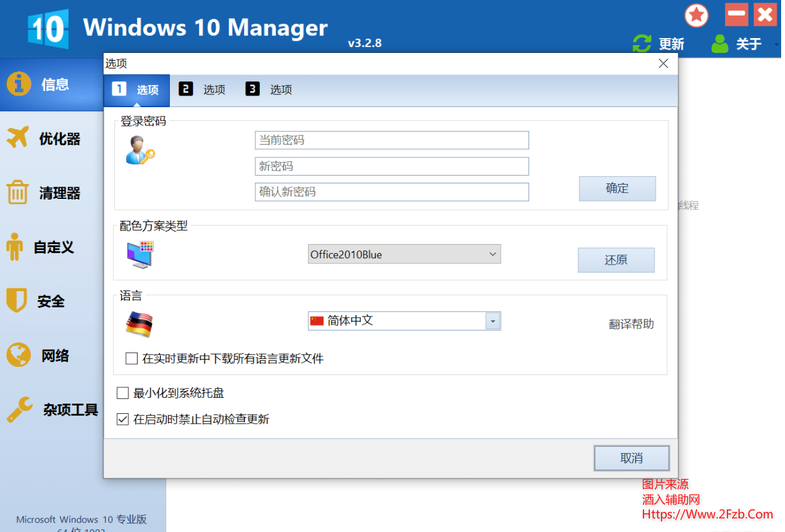
Task: Click the number 1 tab icon
Action: click(119, 89)
